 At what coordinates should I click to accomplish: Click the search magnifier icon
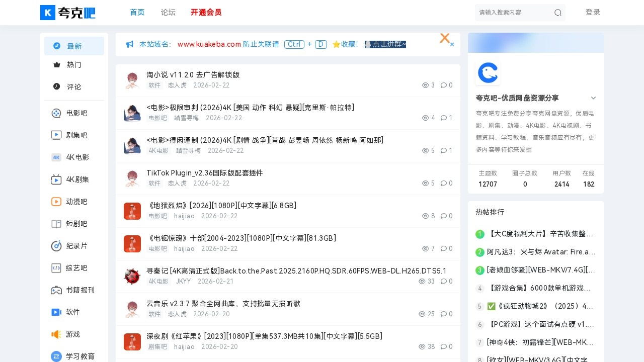(558, 13)
